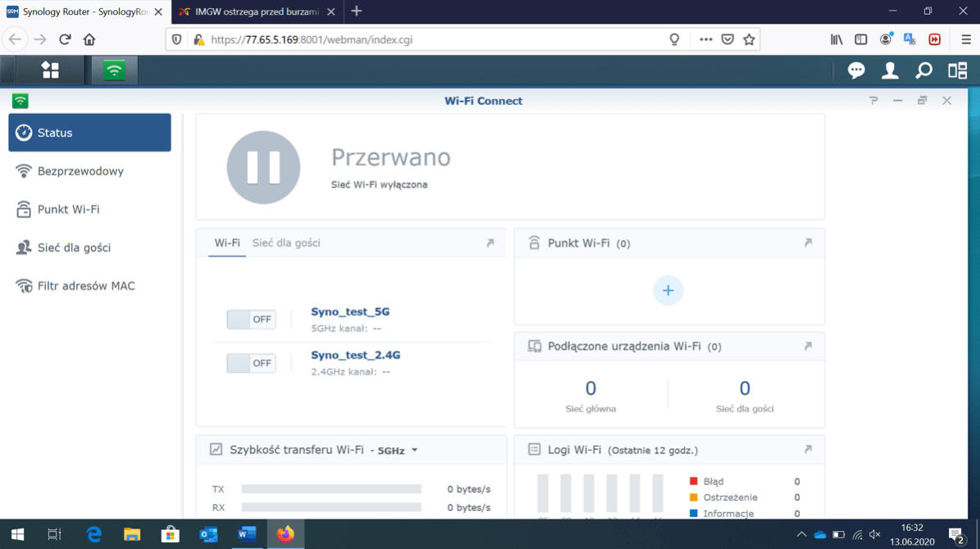Expand the 5GHz band dropdown
This screenshot has width=980, height=549.
[398, 451]
